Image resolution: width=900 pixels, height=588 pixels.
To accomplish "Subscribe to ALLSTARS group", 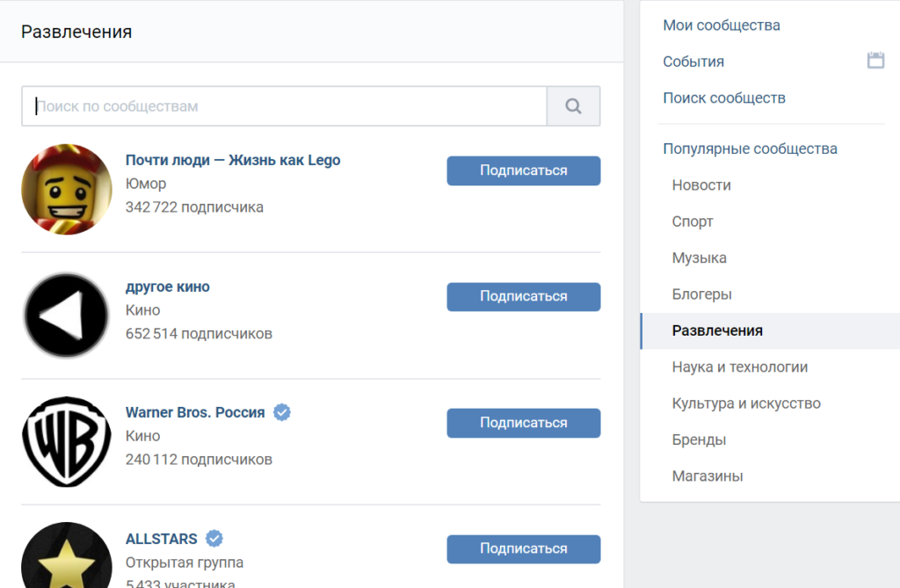I will tap(524, 549).
